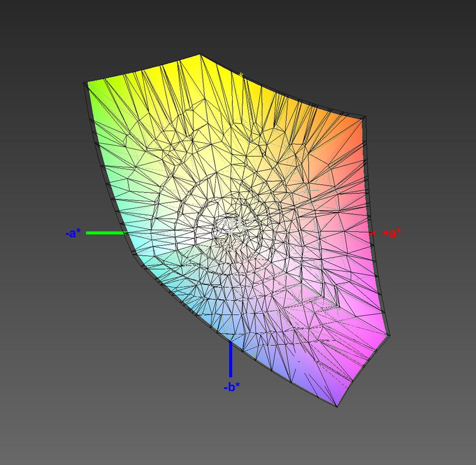Click the -b* axis label
The width and height of the screenshot is (476, 465).
click(232, 387)
